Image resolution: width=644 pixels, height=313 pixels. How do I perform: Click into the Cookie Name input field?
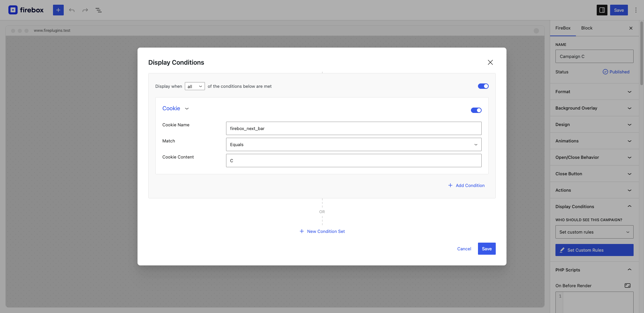click(x=354, y=128)
